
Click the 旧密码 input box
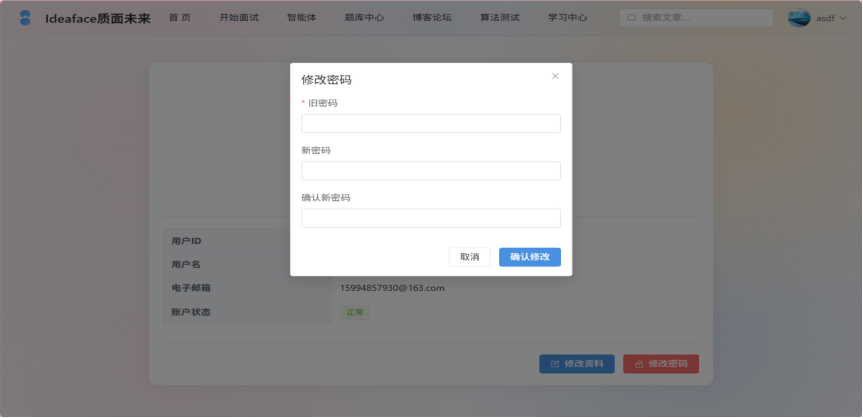point(431,123)
